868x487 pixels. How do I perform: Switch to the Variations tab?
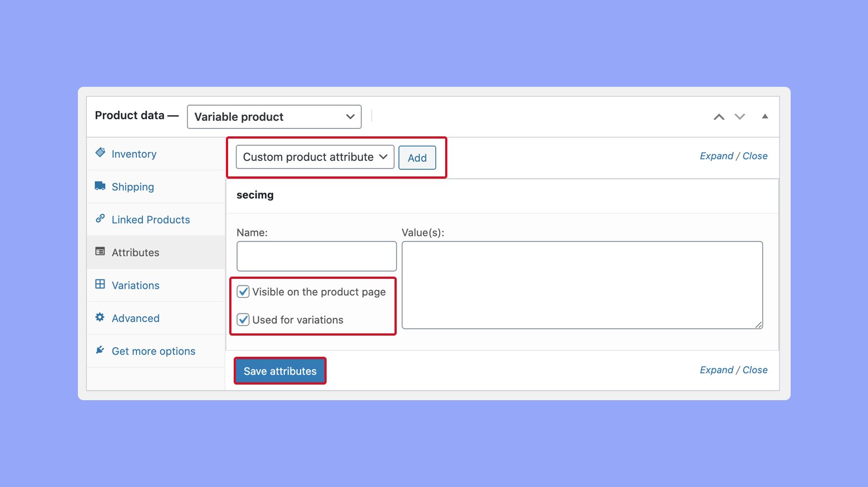[135, 286]
